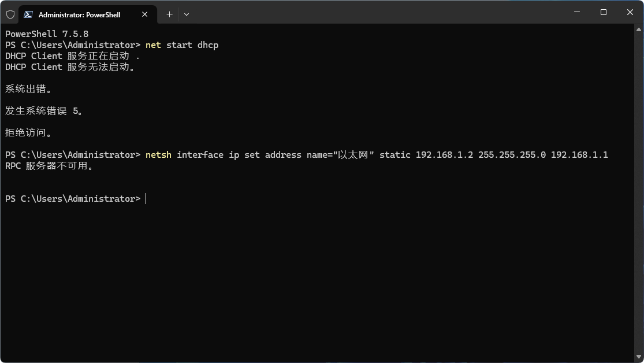
Task: Click the 'DHCP Client 服务正在启动' line
Action: (x=72, y=56)
